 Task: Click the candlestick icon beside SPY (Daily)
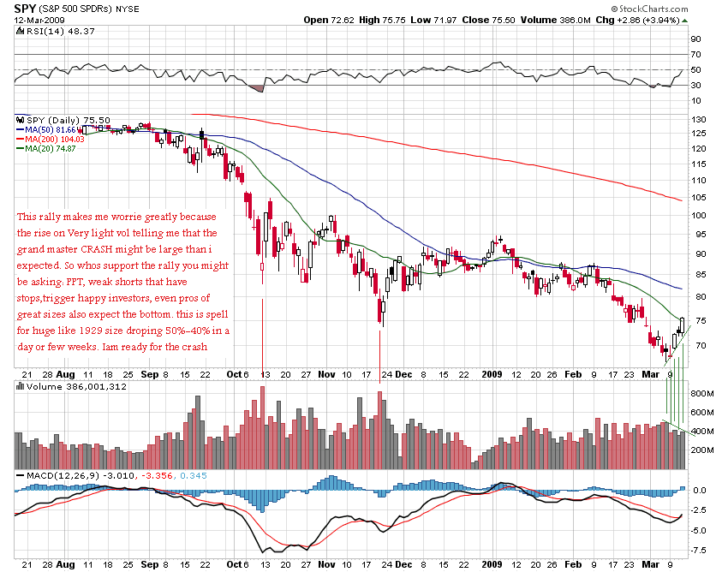pyautogui.click(x=20, y=120)
